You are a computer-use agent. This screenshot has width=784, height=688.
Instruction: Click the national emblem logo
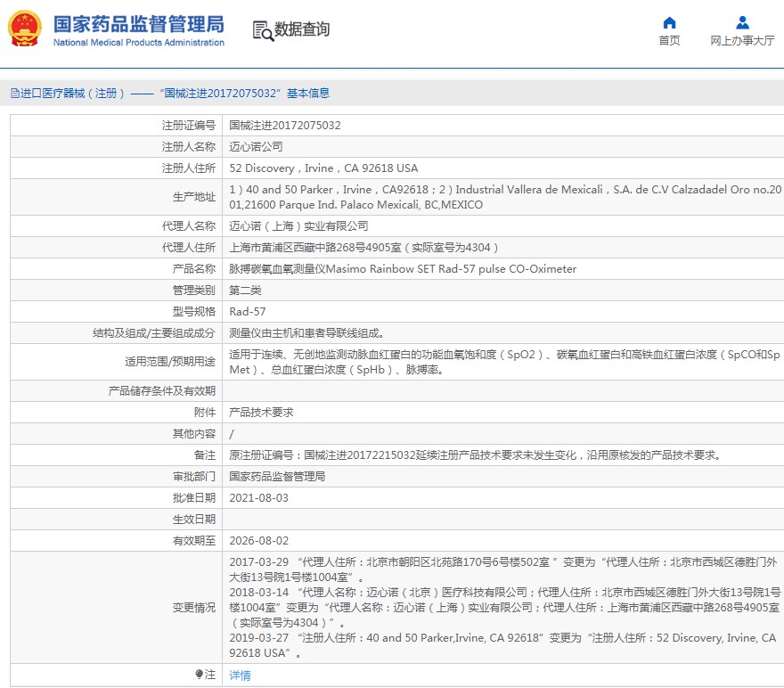point(25,29)
